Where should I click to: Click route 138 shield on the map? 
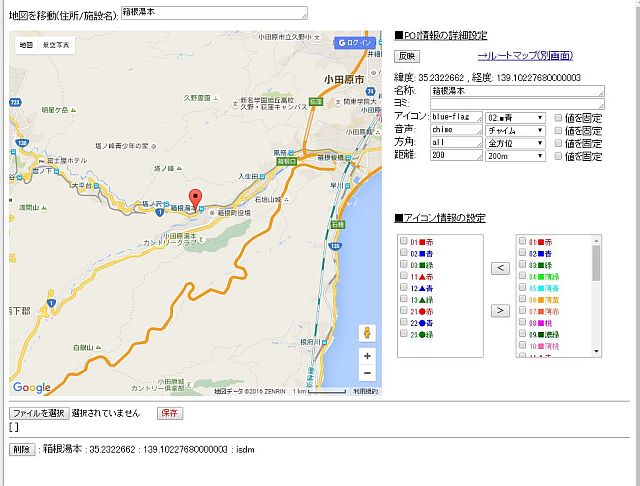[22, 142]
